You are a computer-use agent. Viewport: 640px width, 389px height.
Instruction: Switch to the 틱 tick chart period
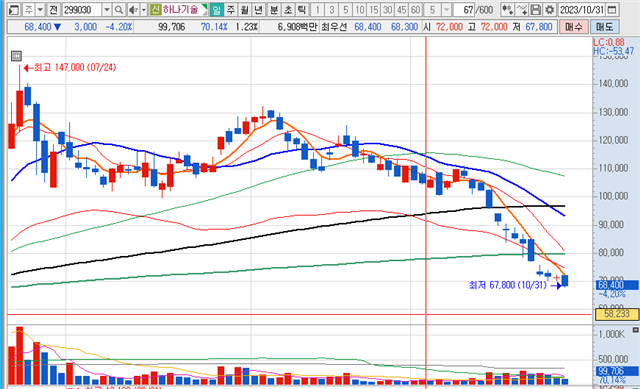pos(302,9)
